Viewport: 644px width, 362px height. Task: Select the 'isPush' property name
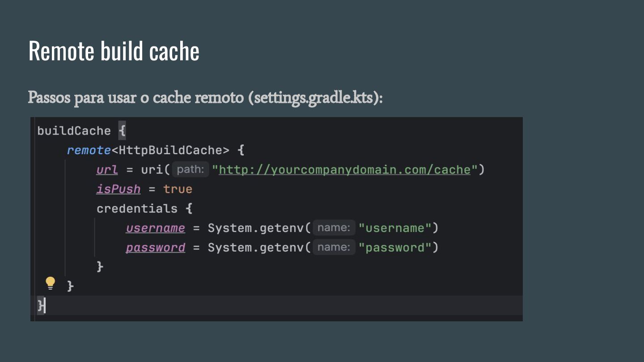(x=118, y=189)
